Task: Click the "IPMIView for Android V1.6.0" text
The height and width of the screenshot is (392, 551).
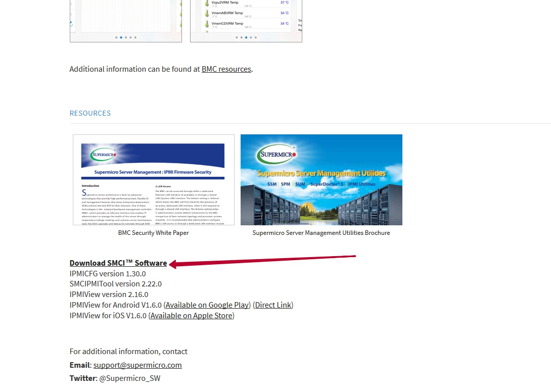Action: (x=116, y=305)
